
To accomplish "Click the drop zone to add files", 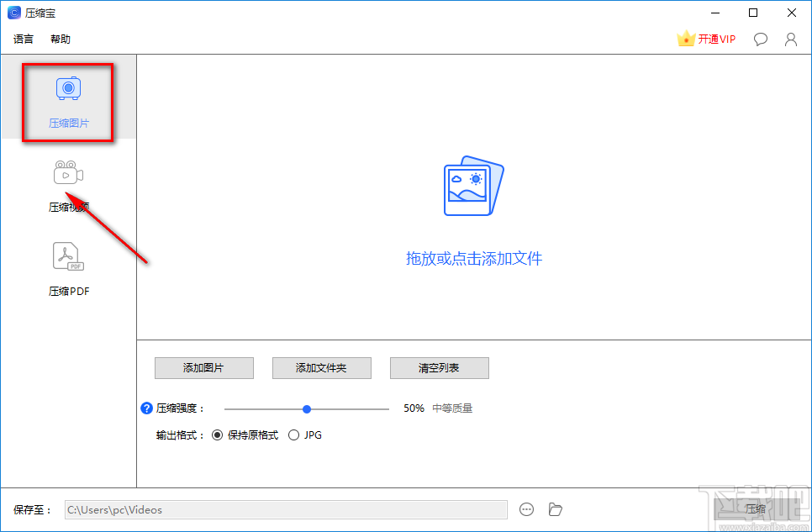I will tap(473, 210).
